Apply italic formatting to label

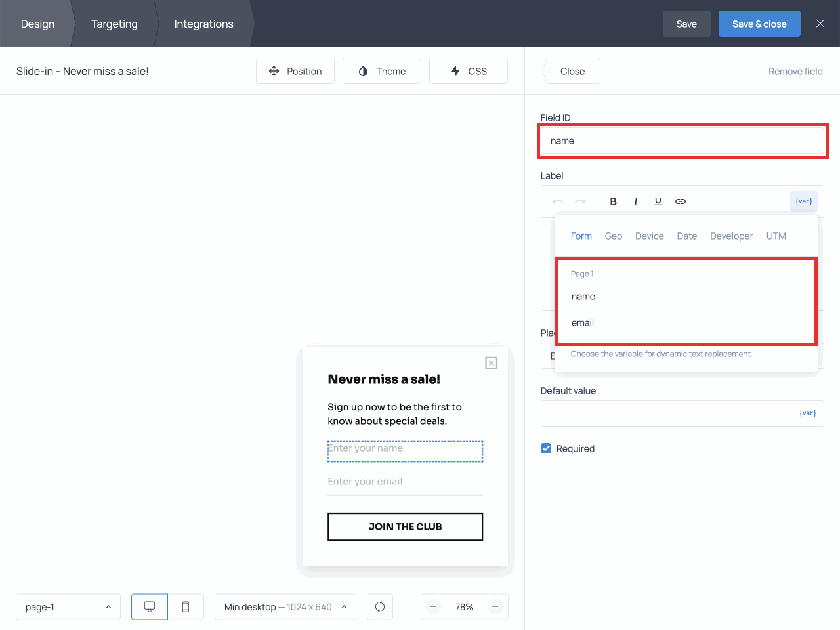[635, 201]
